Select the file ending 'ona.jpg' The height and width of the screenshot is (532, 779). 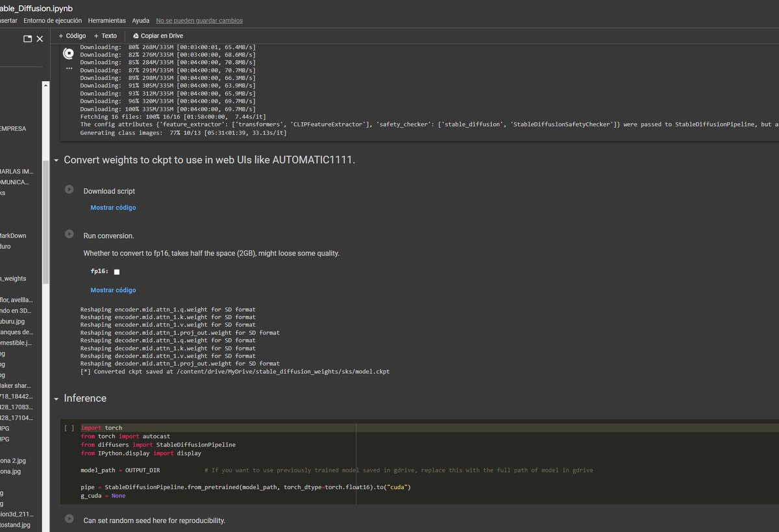click(10, 471)
